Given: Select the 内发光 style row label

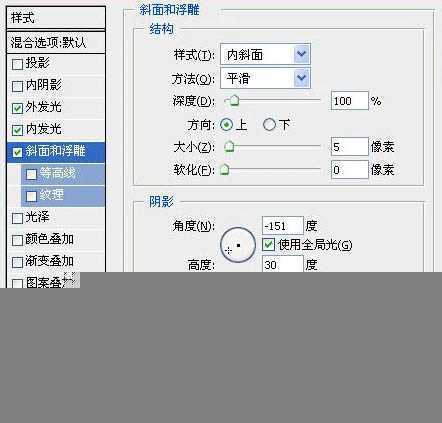Looking at the screenshot, I should pyautogui.click(x=43, y=129).
